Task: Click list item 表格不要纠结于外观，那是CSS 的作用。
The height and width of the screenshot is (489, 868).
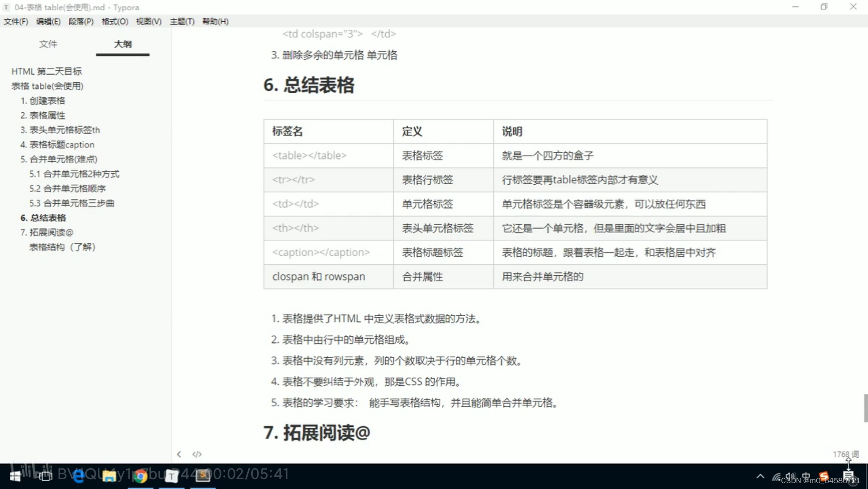Action: (372, 382)
